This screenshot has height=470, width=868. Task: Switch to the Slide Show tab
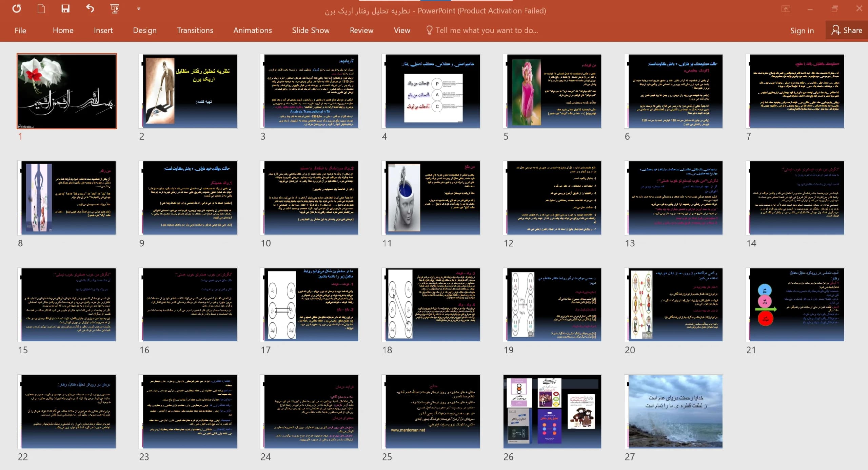[x=311, y=30]
